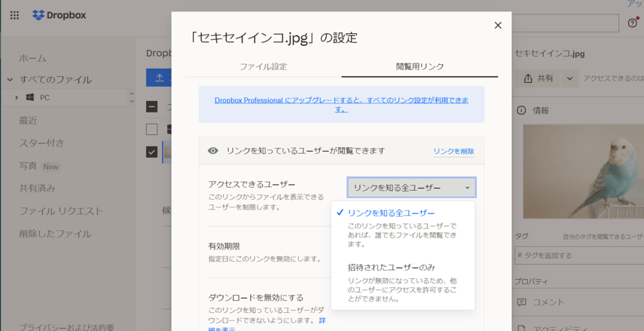The height and width of the screenshot is (331, 644).
Task: Click the sidebar tree scroll up arrow
Action: pyautogui.click(x=132, y=93)
